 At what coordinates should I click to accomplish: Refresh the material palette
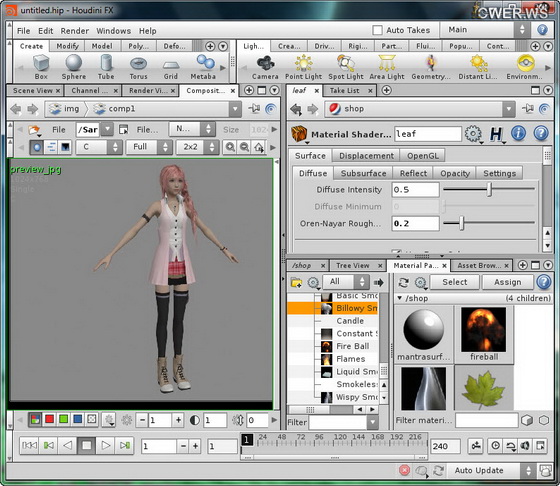404,282
